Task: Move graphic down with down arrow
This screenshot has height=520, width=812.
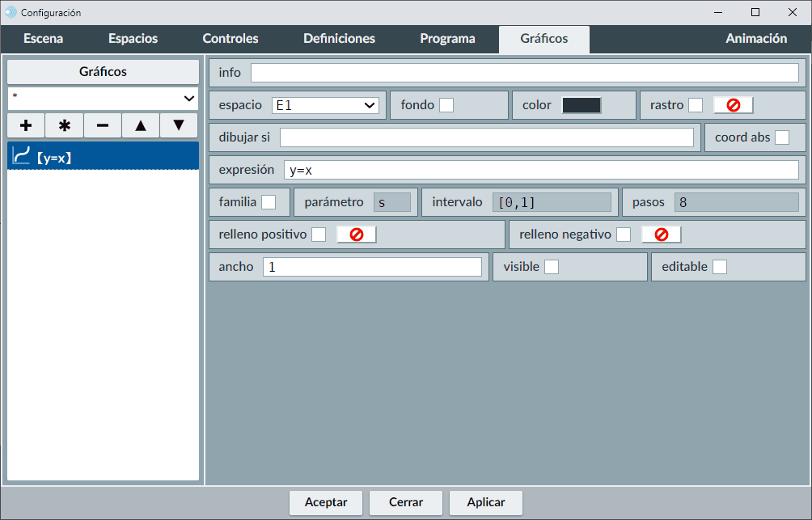Action: click(179, 125)
